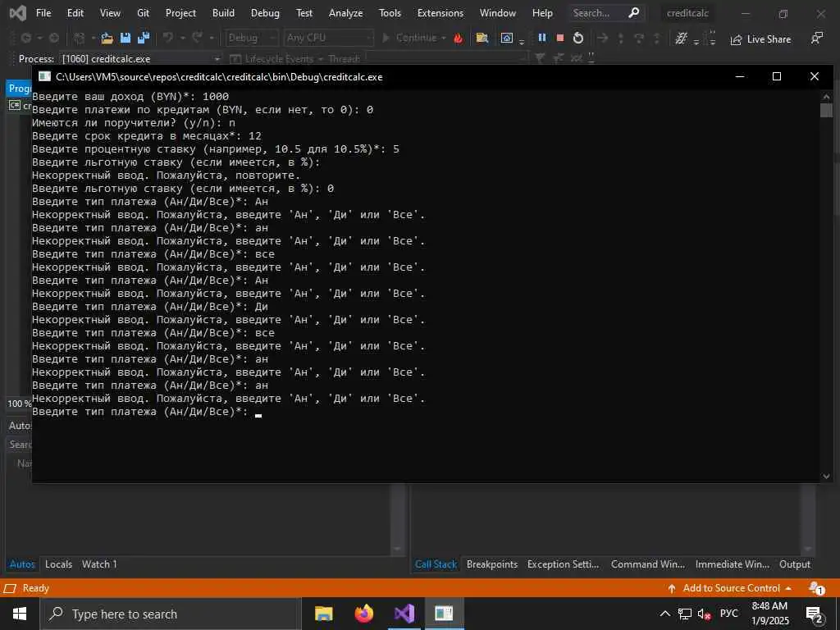
Task: Open the Edit menu
Action: [x=75, y=13]
